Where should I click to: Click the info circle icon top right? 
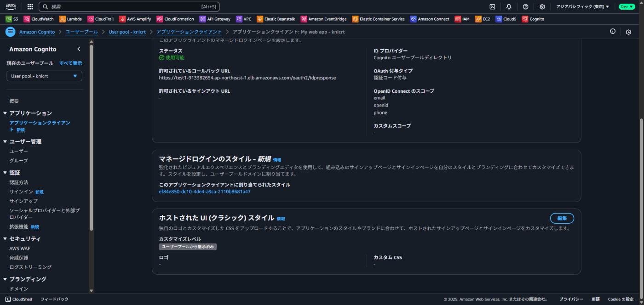click(613, 32)
